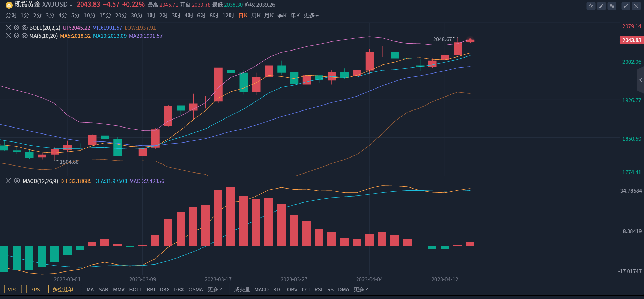644x299 pixels.
Task: Toggle the BOLL main indicator
Action: tap(136, 290)
